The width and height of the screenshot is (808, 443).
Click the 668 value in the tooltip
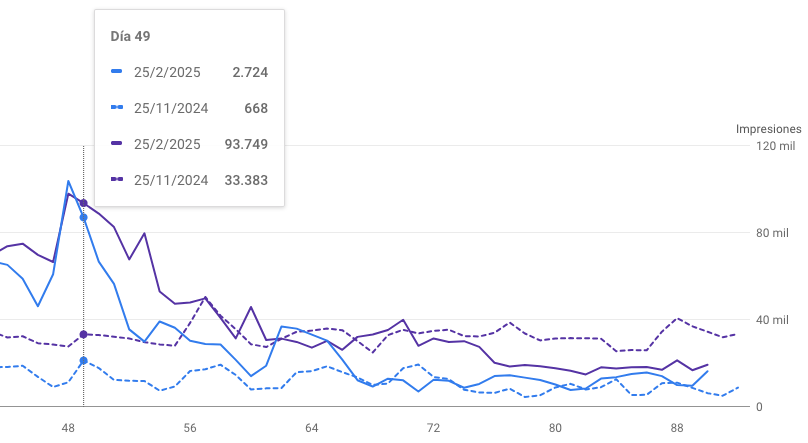coord(256,108)
